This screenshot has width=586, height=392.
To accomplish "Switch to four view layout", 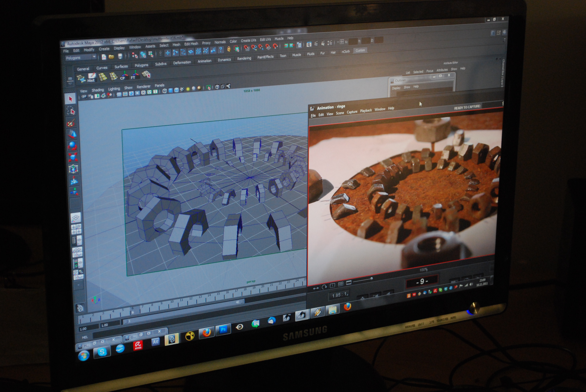I will pyautogui.click(x=76, y=229).
